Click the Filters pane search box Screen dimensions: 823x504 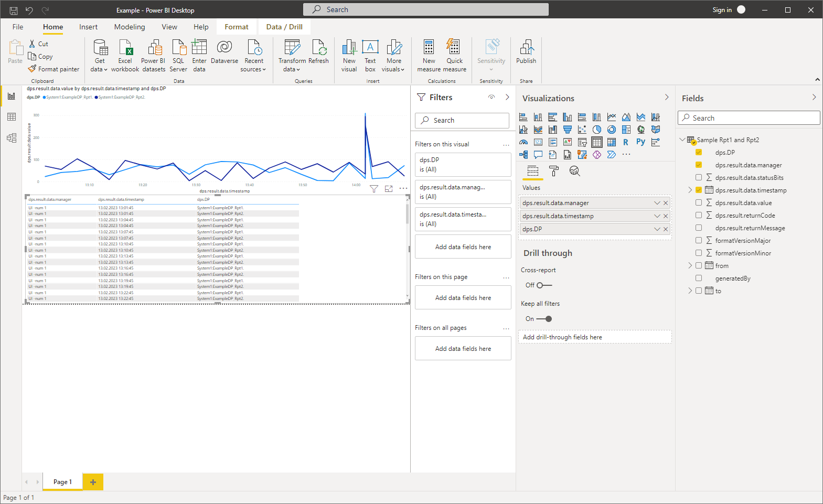tap(462, 121)
